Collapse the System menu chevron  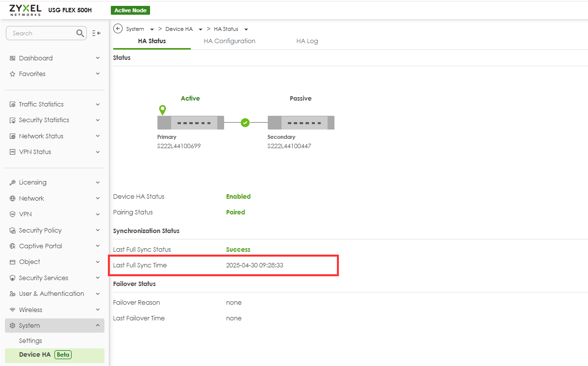pos(98,326)
